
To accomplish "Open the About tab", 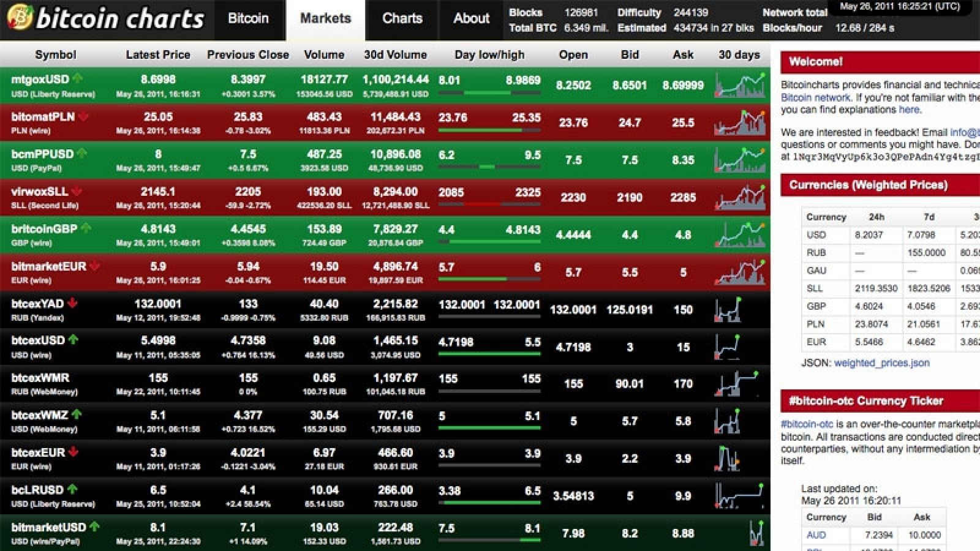I will [471, 18].
